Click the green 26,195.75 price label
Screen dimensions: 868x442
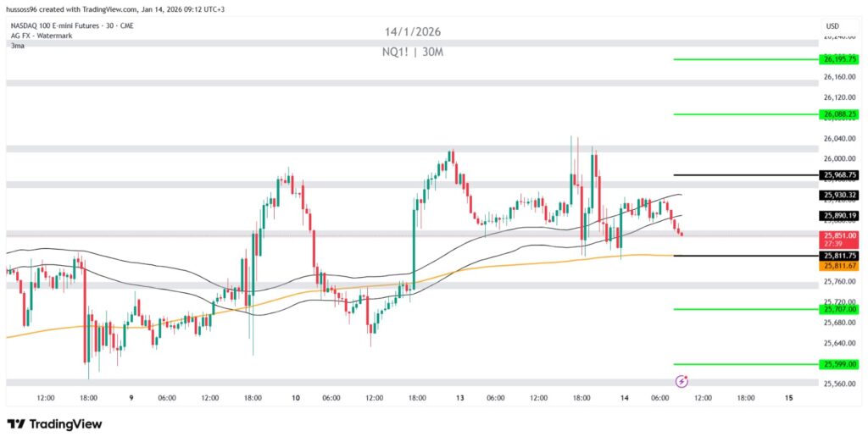point(839,59)
